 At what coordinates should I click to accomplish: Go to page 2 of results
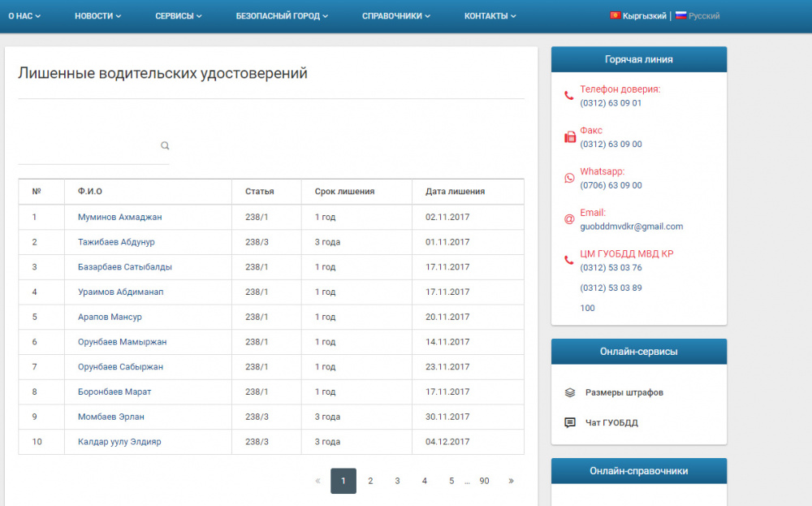coord(370,481)
